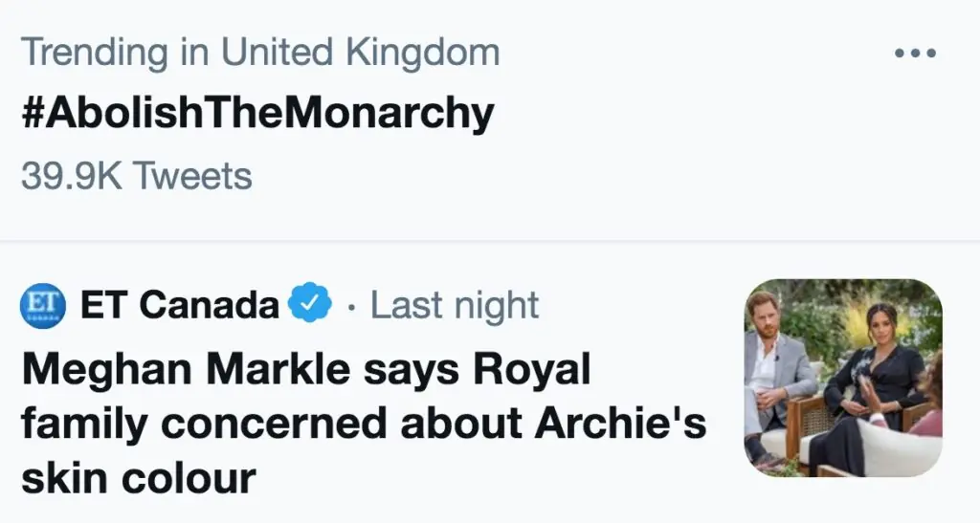Open the interview thumbnail image
The image size is (980, 523).
tap(843, 378)
